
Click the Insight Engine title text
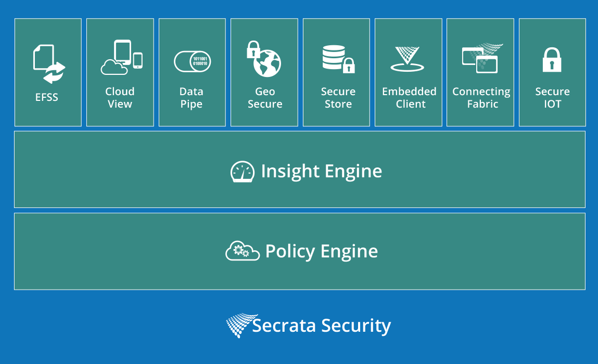tap(322, 171)
